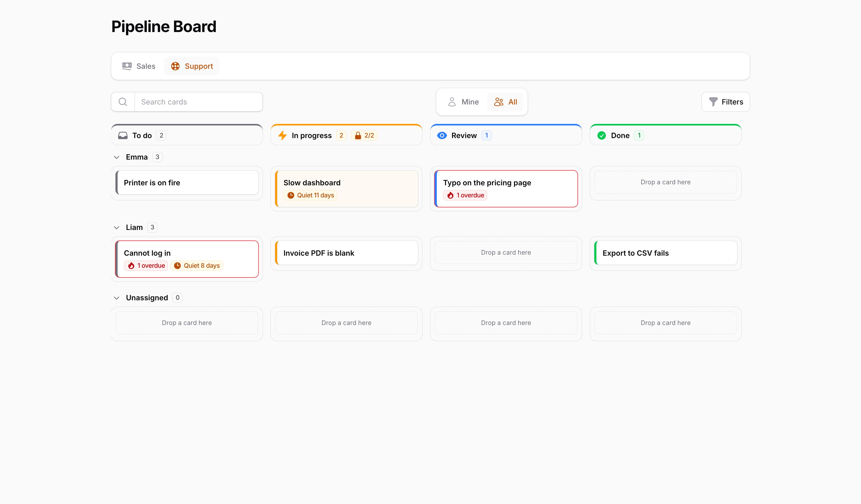Click the lock icon beside 2/2

point(358,136)
